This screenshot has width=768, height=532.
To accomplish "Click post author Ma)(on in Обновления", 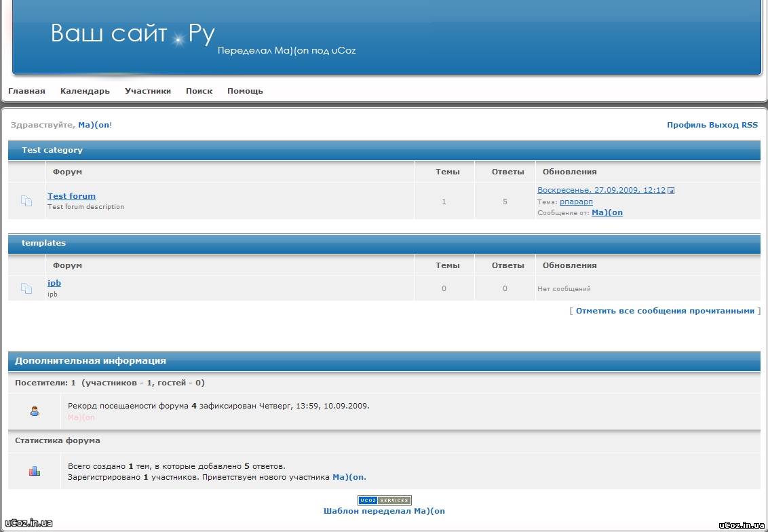I will coord(607,212).
